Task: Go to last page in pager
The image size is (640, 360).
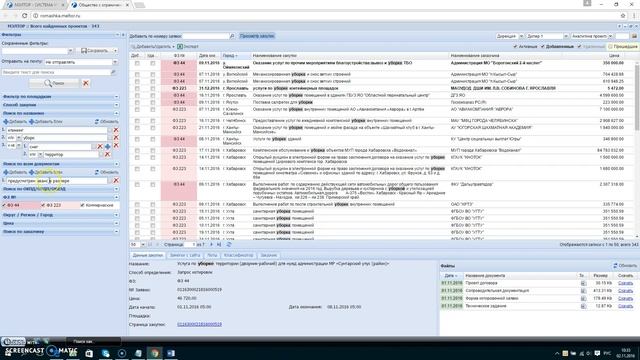Action: [x=219, y=244]
